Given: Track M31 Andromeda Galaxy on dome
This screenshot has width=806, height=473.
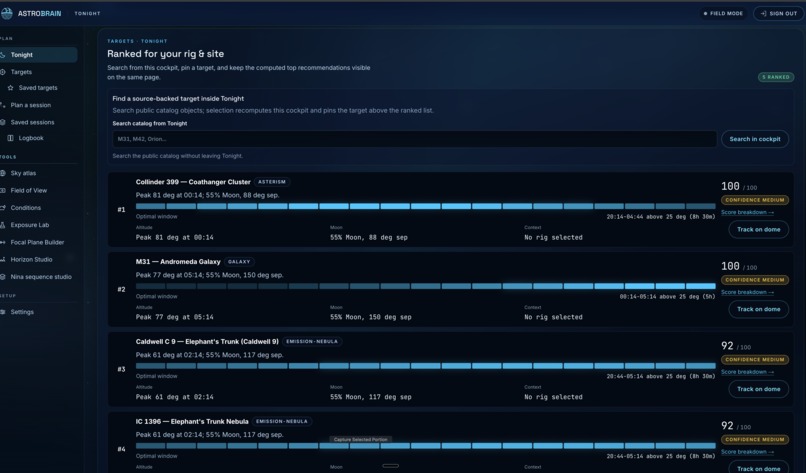Looking at the screenshot, I should (x=758, y=309).
